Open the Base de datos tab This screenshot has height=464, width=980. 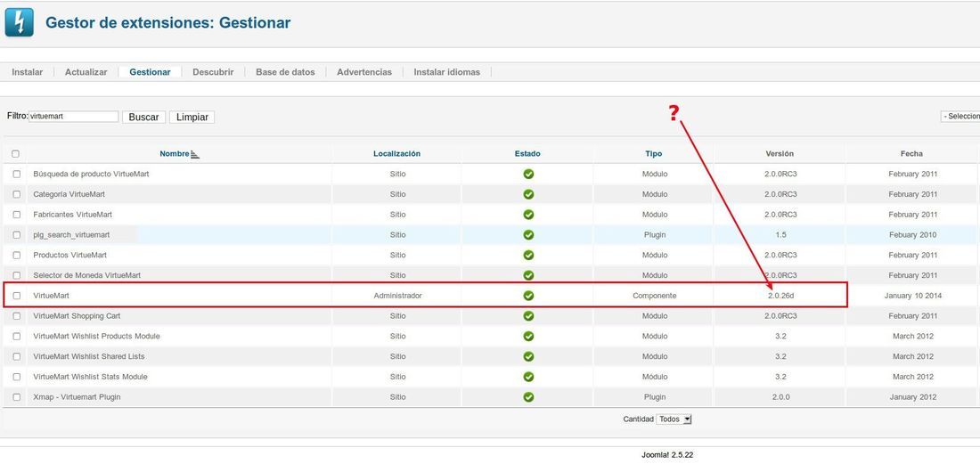286,72
